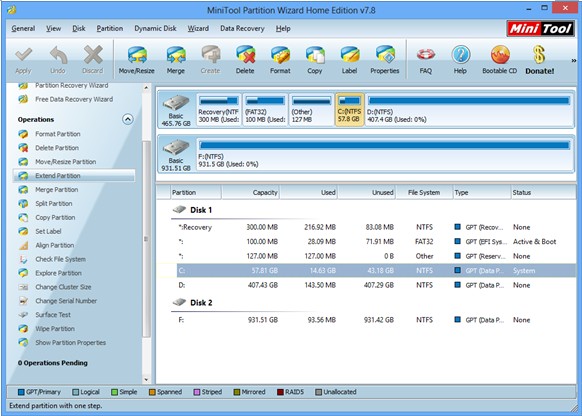Select D: 407.4 GB block in disk map
Screen dimensions: 582x416
point(470,110)
